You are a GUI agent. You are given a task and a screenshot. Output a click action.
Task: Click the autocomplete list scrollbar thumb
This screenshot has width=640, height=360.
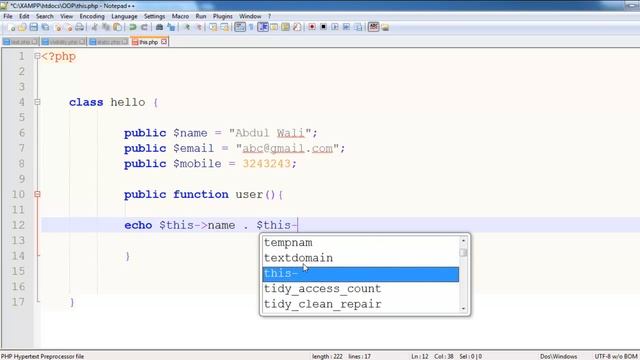pos(463,253)
